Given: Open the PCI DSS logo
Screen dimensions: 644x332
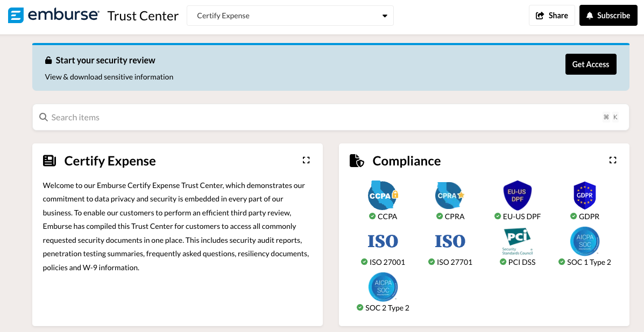Looking at the screenshot, I should pyautogui.click(x=517, y=241).
